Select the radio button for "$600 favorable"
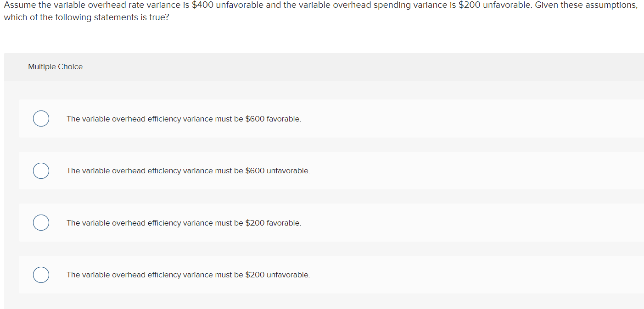The height and width of the screenshot is (309, 644). [41, 118]
